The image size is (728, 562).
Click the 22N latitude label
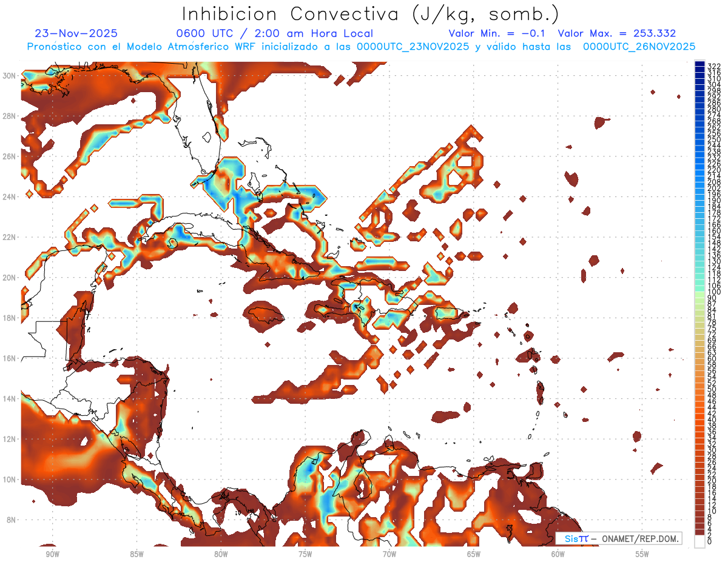(10, 237)
